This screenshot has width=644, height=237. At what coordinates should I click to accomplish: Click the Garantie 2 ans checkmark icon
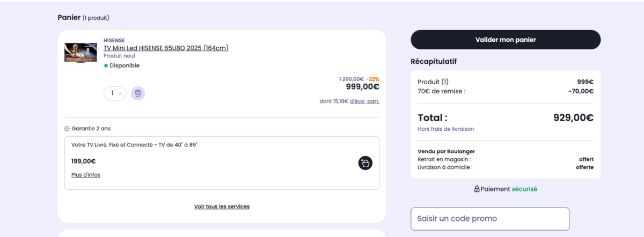click(67, 129)
